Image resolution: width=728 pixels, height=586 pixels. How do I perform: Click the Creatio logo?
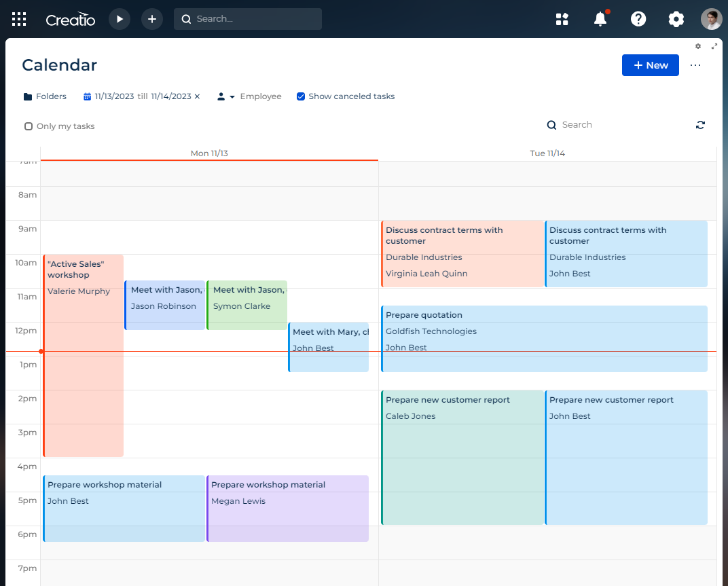point(70,20)
